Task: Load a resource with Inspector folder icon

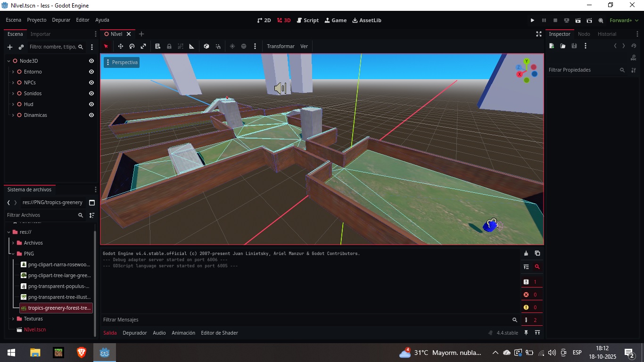Action: pyautogui.click(x=563, y=46)
